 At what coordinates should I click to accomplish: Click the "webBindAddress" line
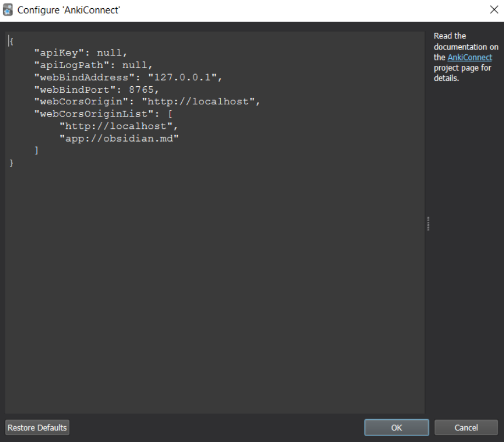(128, 77)
